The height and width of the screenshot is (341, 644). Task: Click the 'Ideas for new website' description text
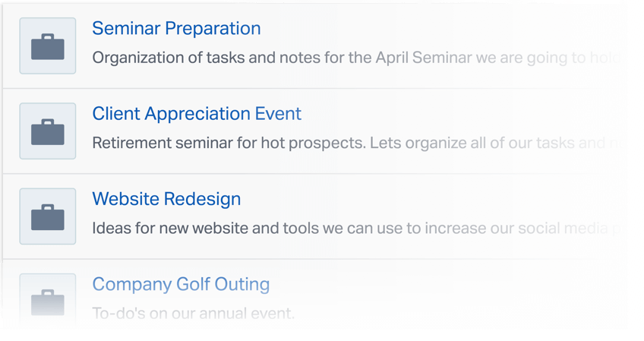click(x=356, y=228)
